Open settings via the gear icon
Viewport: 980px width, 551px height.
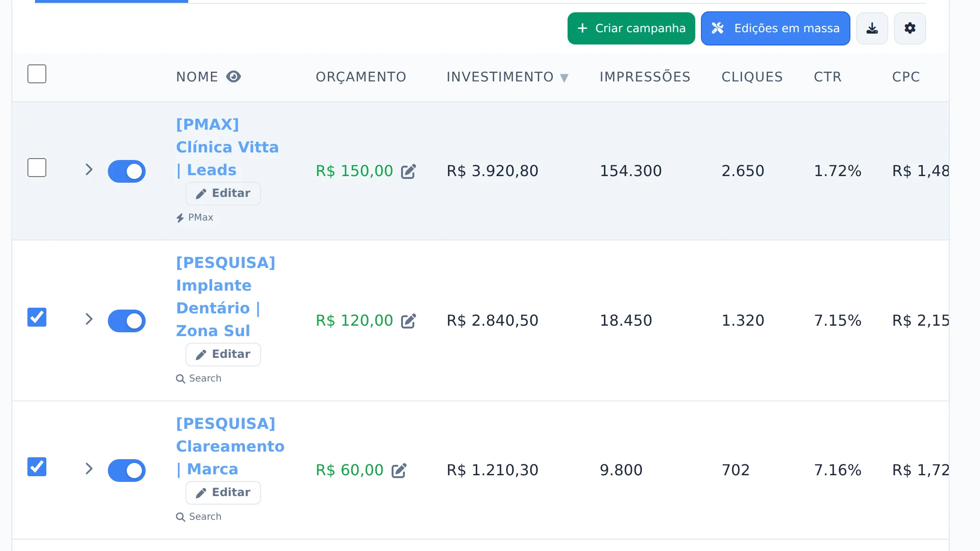pyautogui.click(x=910, y=28)
